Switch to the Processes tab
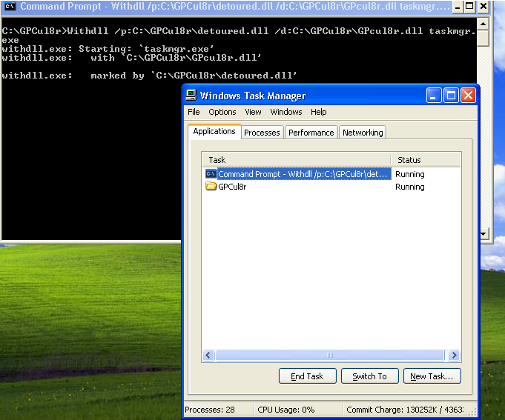 click(x=262, y=133)
